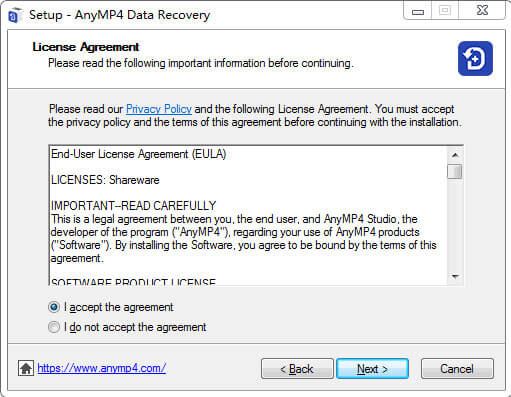Click inside the EULA license text box
This screenshot has height=397, width=511.
pos(248,215)
